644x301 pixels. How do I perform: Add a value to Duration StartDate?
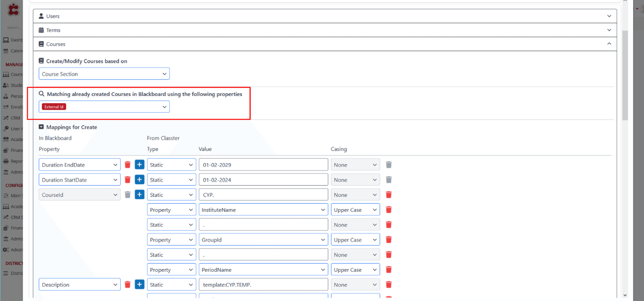coord(140,180)
